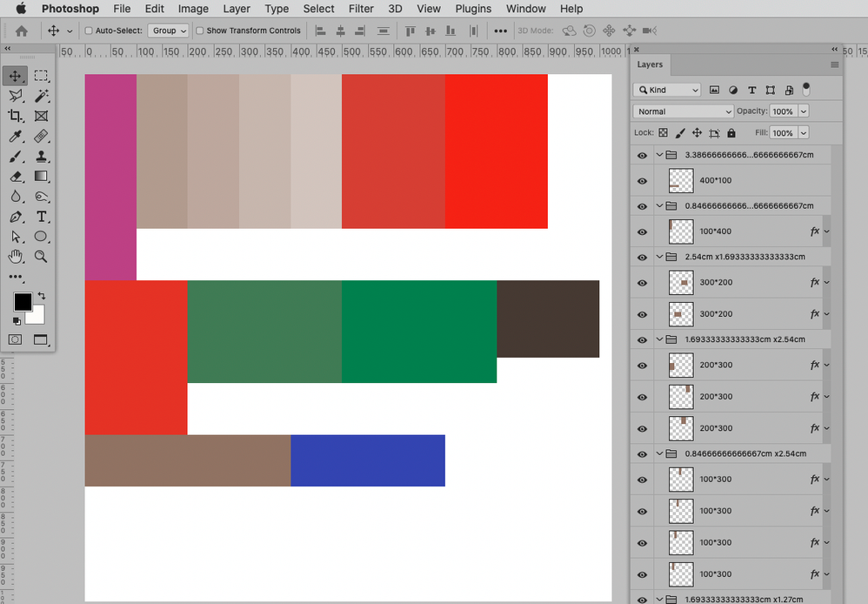Select the Move tool
Viewport: 868px width, 604px height.
15,76
